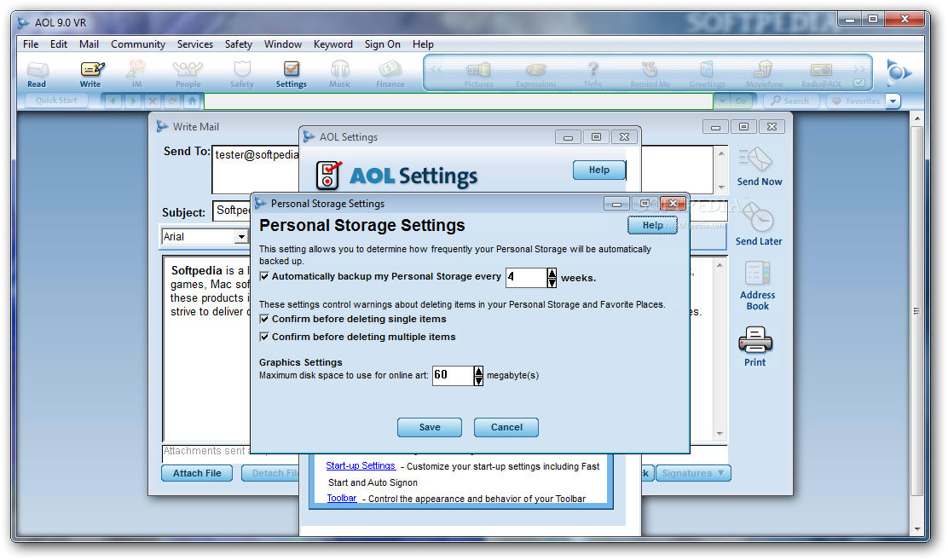Click the weeks number input field

[526, 278]
